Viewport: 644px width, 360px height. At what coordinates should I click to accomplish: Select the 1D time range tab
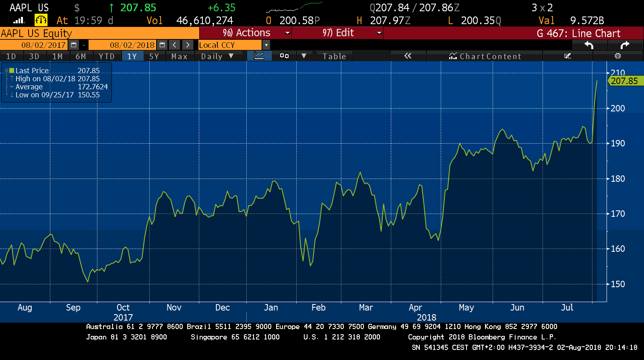[x=11, y=56]
